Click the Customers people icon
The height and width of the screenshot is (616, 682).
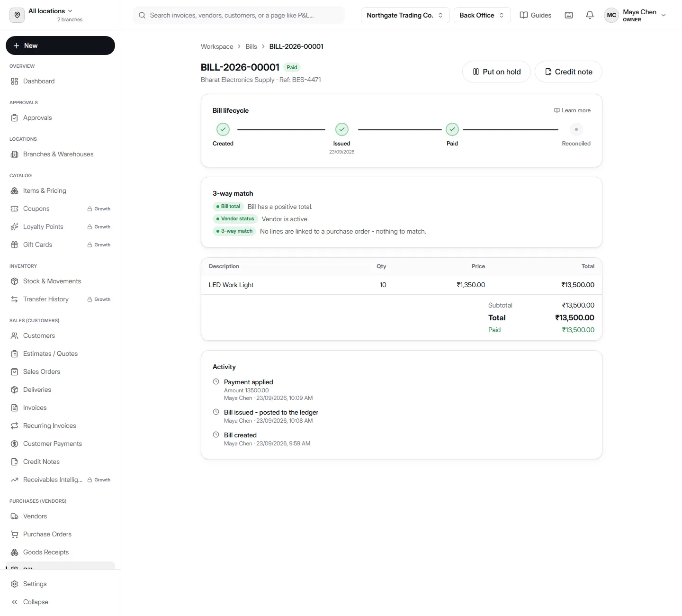(x=15, y=335)
